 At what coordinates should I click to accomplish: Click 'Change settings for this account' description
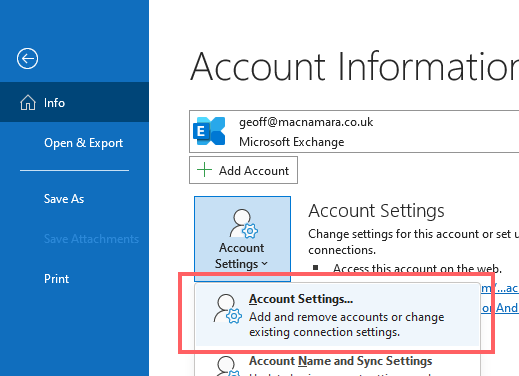click(x=413, y=242)
